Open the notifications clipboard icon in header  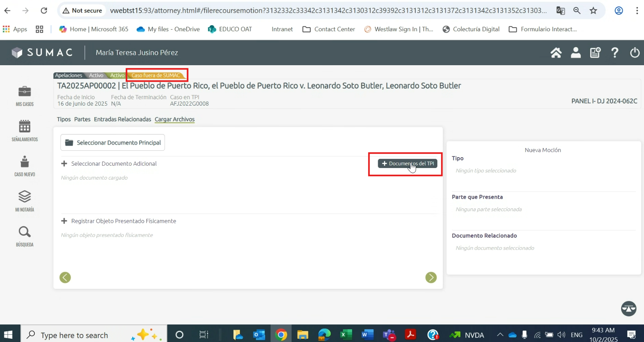595,53
